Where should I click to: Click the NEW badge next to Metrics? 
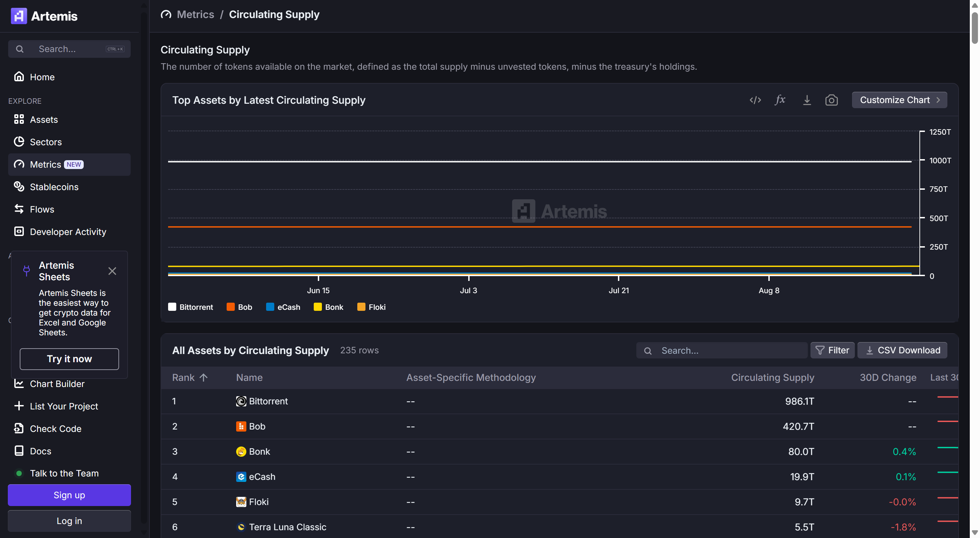(x=74, y=164)
